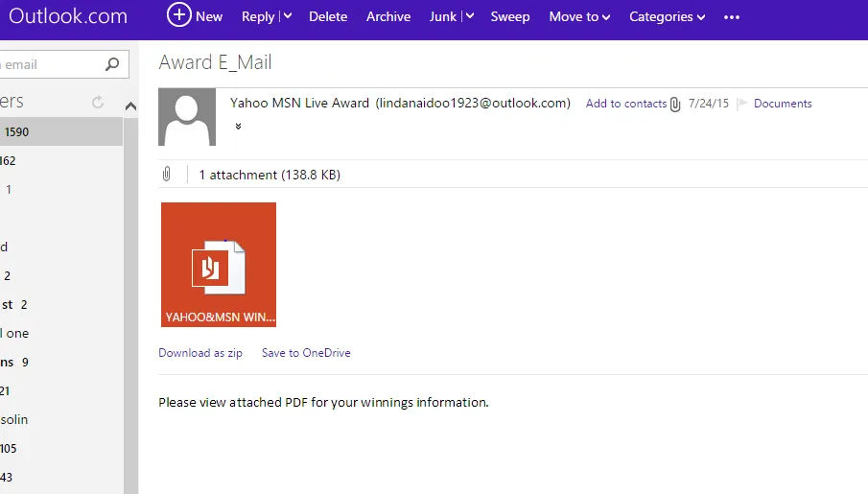The height and width of the screenshot is (494, 868).
Task: Open the YAHOO&MSN attachment thumbnail
Action: click(x=219, y=265)
